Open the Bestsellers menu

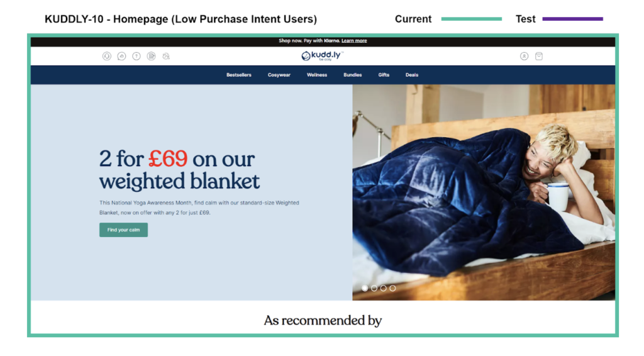(238, 75)
